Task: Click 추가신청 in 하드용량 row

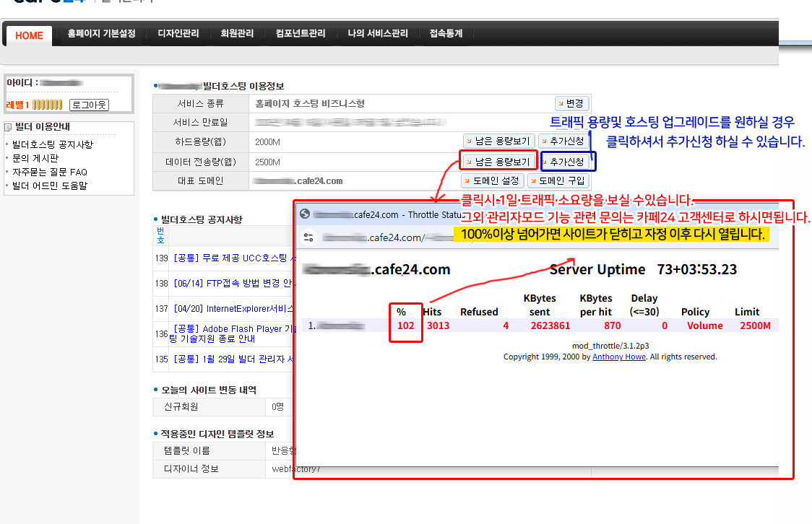Action: [x=564, y=141]
